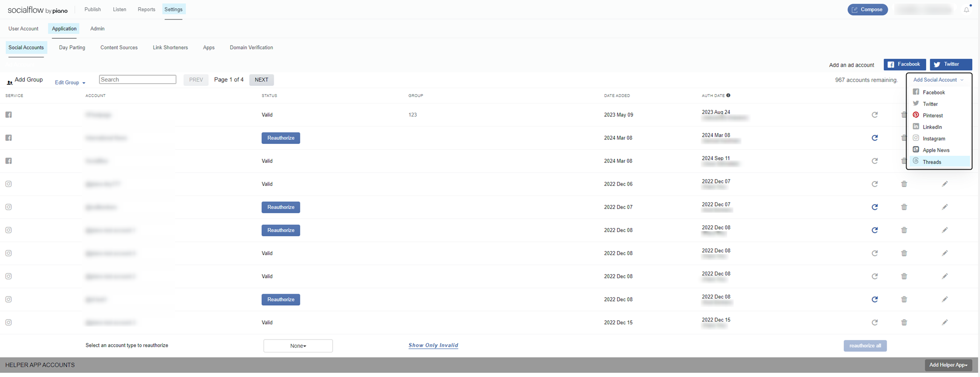Select the Day Parting tab
The height and width of the screenshot is (377, 980).
click(x=72, y=48)
